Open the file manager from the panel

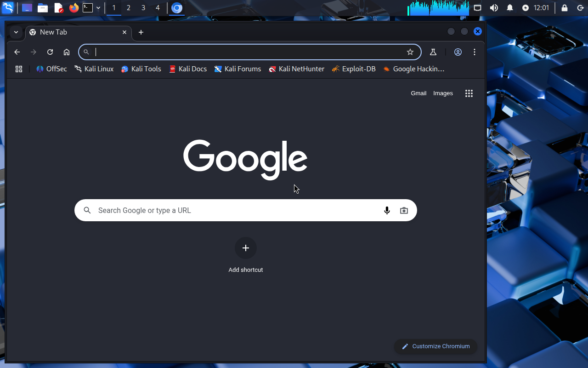tap(43, 8)
